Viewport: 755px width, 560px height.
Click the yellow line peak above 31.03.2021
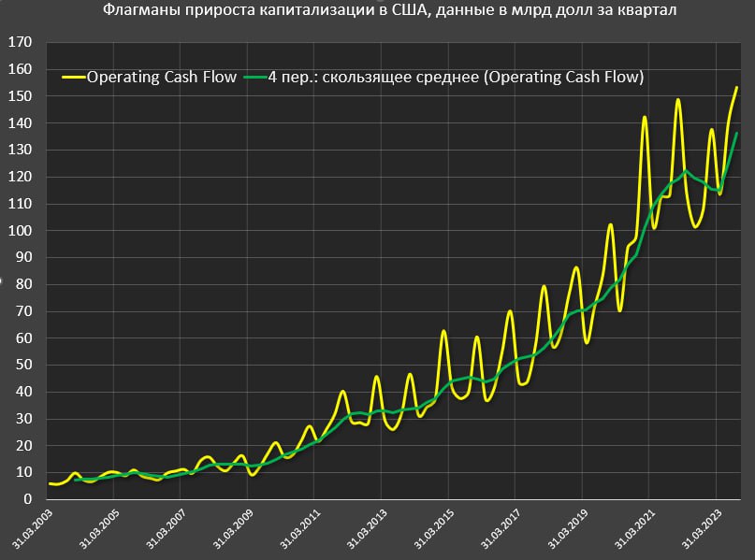(x=645, y=118)
